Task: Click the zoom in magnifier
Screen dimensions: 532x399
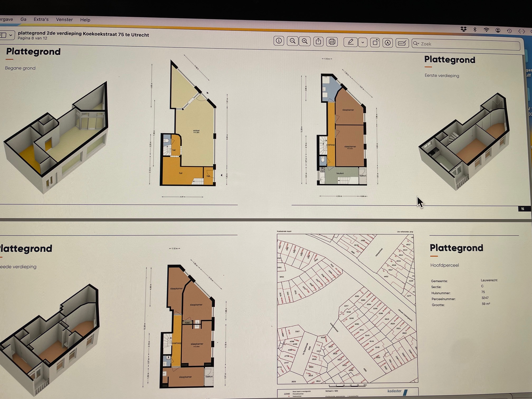Action: [305, 41]
